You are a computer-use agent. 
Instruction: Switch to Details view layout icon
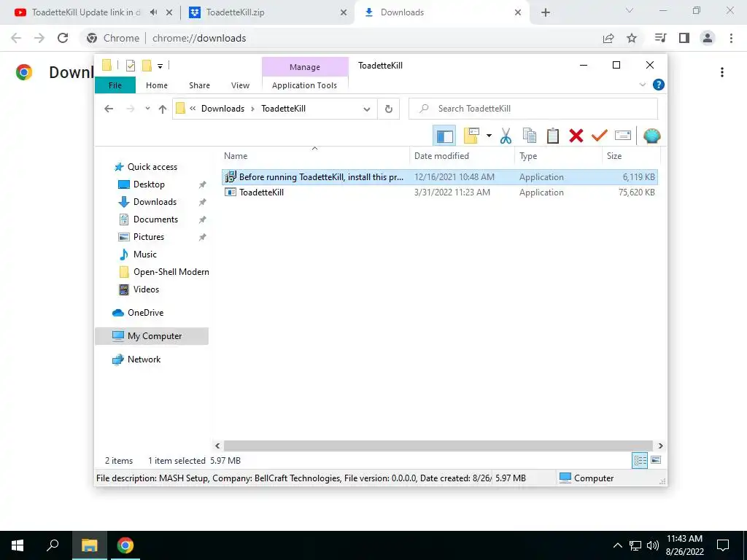pyautogui.click(x=640, y=461)
